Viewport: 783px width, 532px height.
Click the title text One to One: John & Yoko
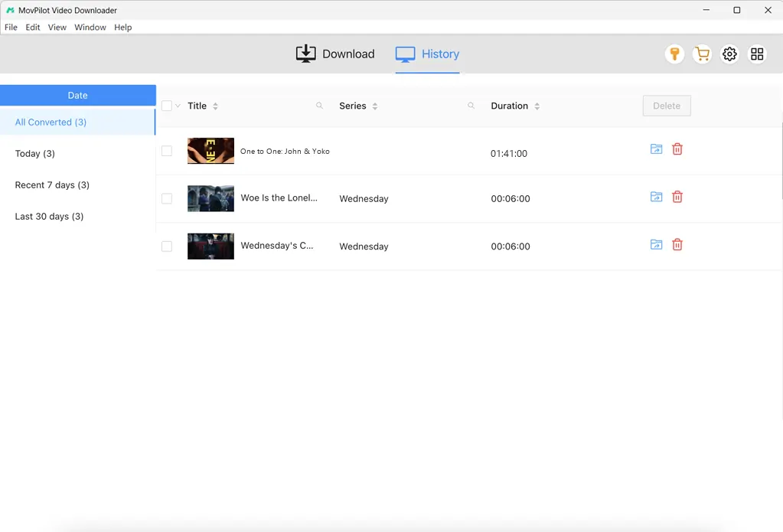click(x=285, y=151)
